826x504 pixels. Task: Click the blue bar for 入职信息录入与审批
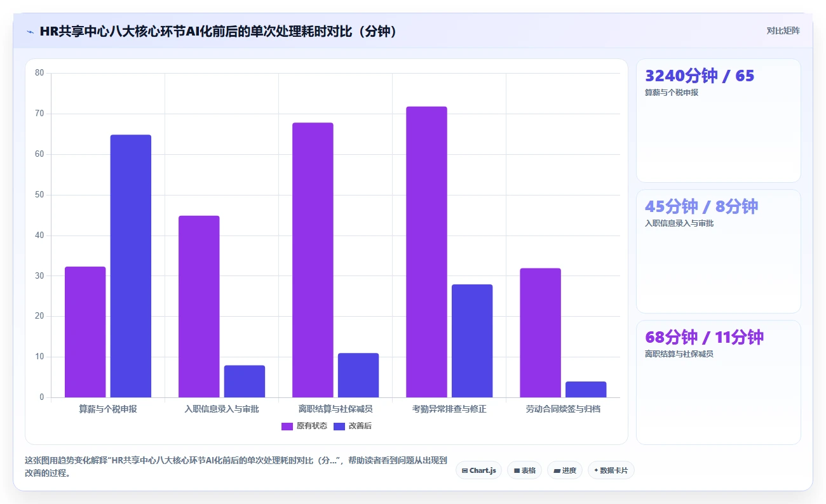(245, 381)
